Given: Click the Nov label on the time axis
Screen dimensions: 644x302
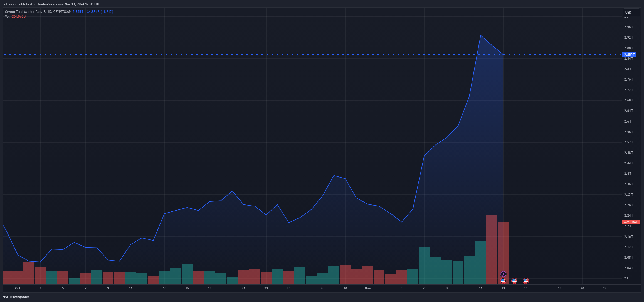Looking at the screenshot, I should tap(367, 288).
